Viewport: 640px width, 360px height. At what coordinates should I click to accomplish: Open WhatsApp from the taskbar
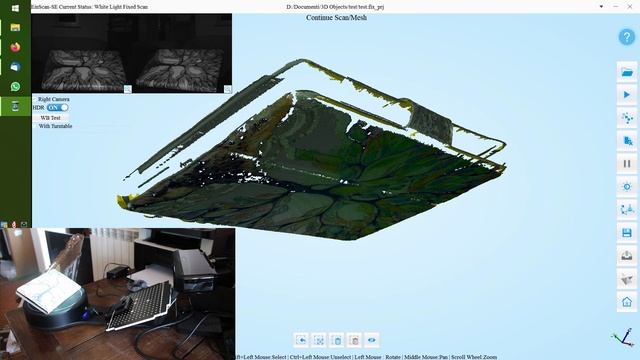[16, 87]
